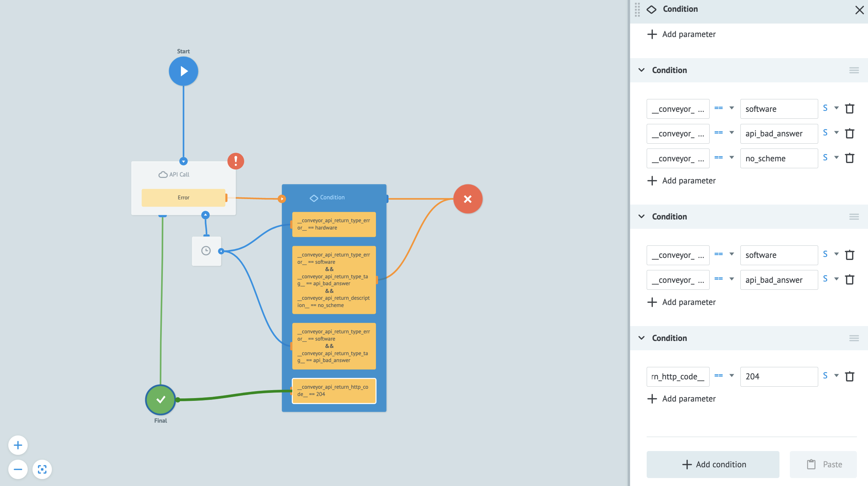This screenshot has height=486, width=868.
Task: Click the Add condition button
Action: [x=713, y=464]
